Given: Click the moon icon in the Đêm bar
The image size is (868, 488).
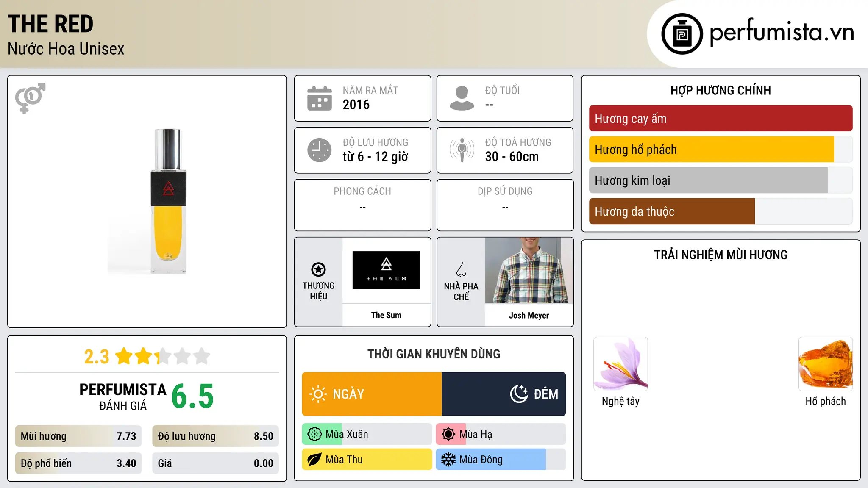Looking at the screenshot, I should click(x=519, y=394).
